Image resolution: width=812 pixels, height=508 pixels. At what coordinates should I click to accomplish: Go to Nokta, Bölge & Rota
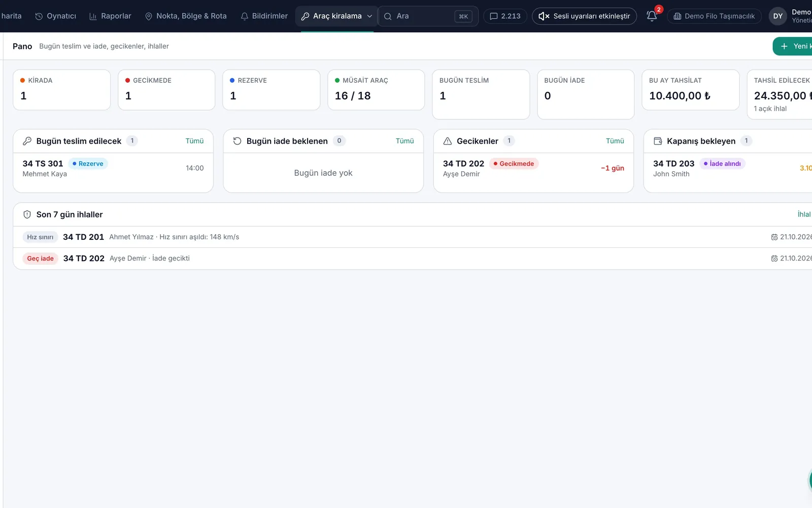pos(186,16)
